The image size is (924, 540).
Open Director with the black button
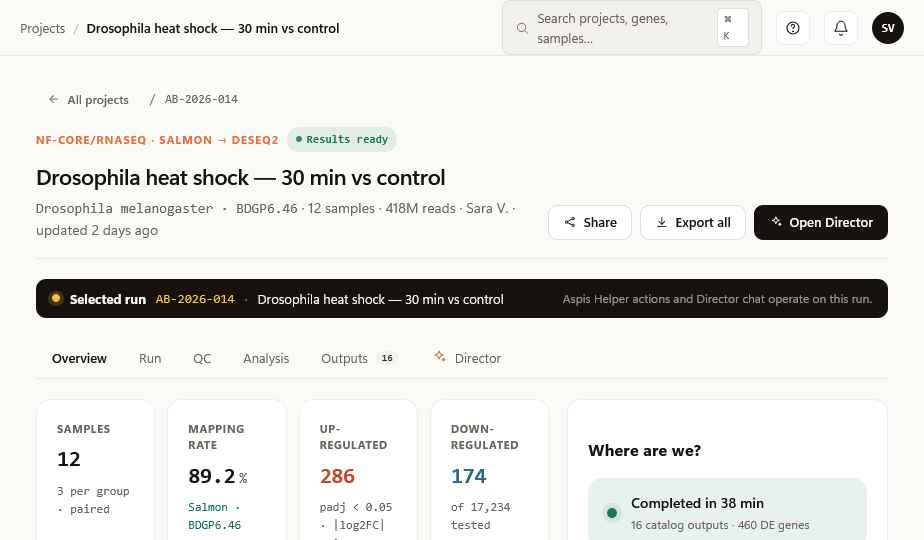(x=821, y=222)
